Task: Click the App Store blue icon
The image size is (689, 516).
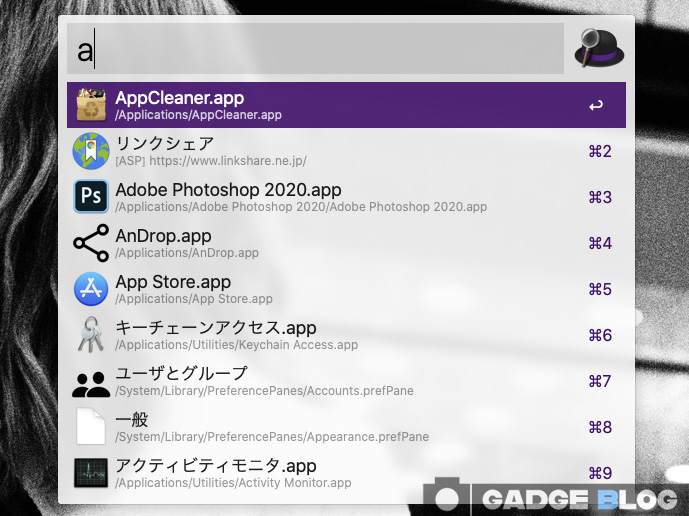Action: tap(91, 289)
